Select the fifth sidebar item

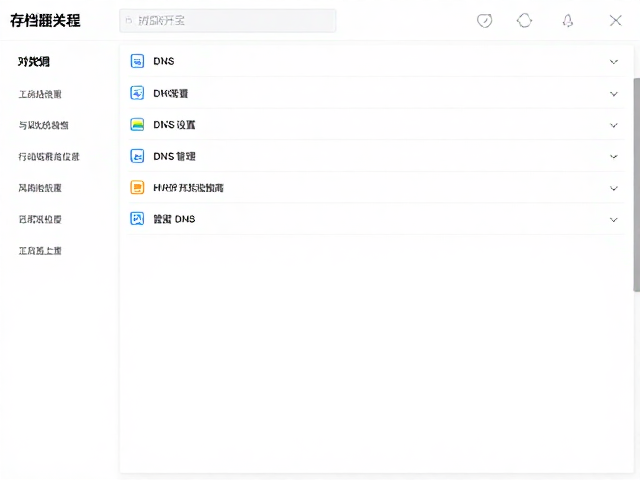coord(40,188)
